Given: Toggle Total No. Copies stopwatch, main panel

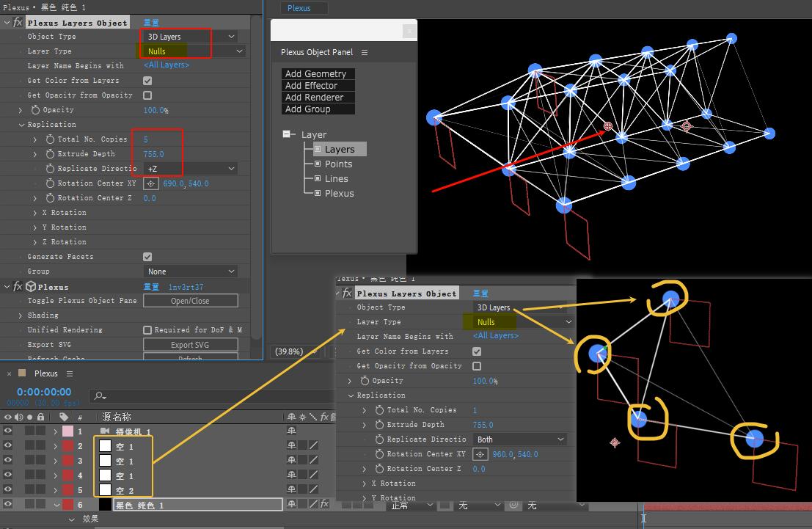Looking at the screenshot, I should (x=50, y=139).
